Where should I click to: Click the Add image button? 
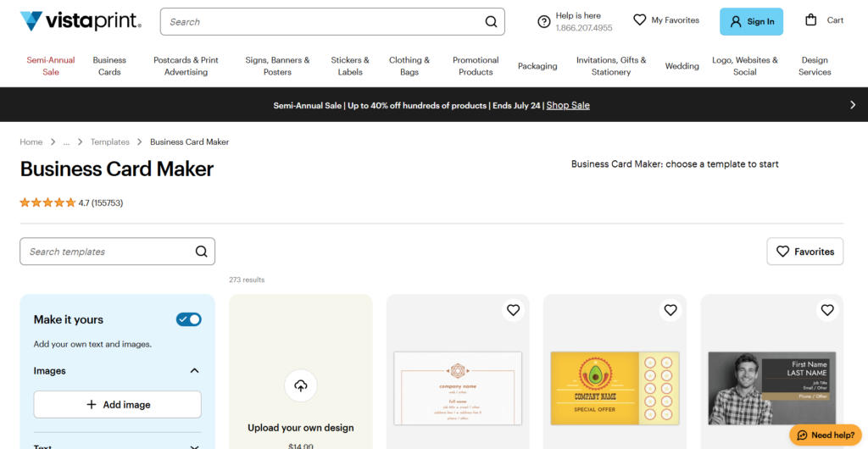click(x=117, y=405)
